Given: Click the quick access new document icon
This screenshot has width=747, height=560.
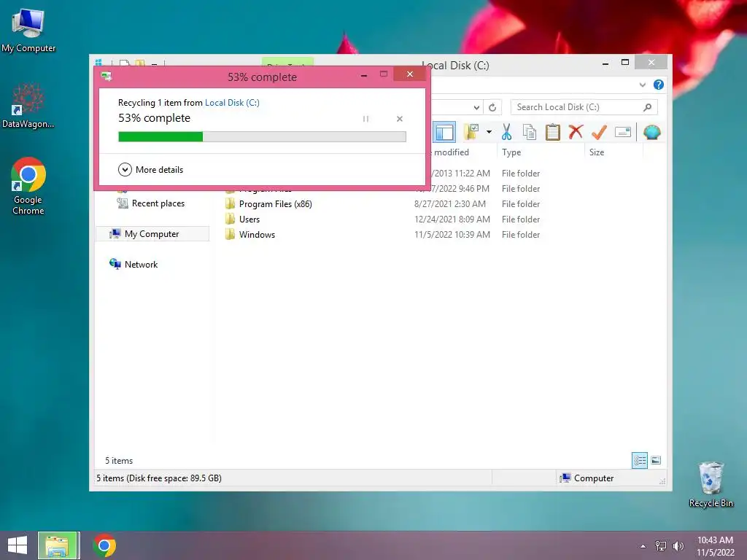Looking at the screenshot, I should pos(124,63).
